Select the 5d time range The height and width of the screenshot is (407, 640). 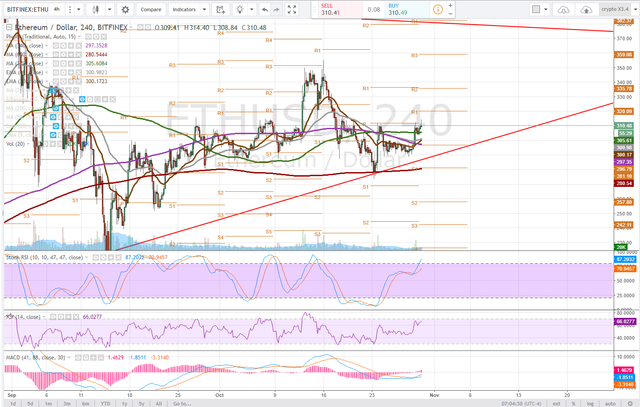(x=30, y=404)
